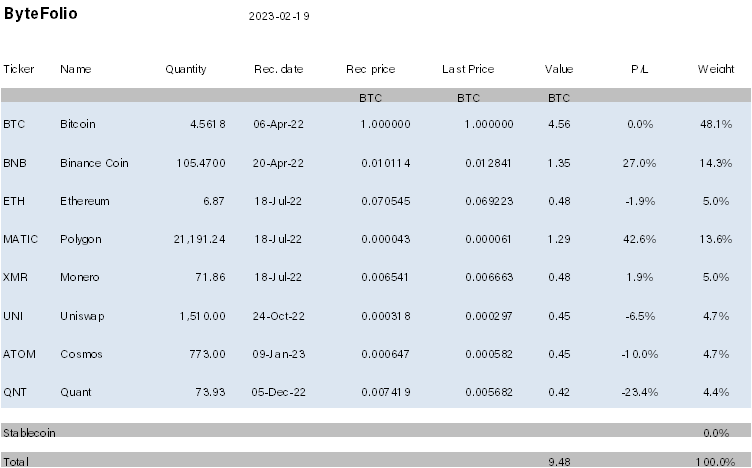
Task: Select quantity 71.86
Action: [211, 277]
